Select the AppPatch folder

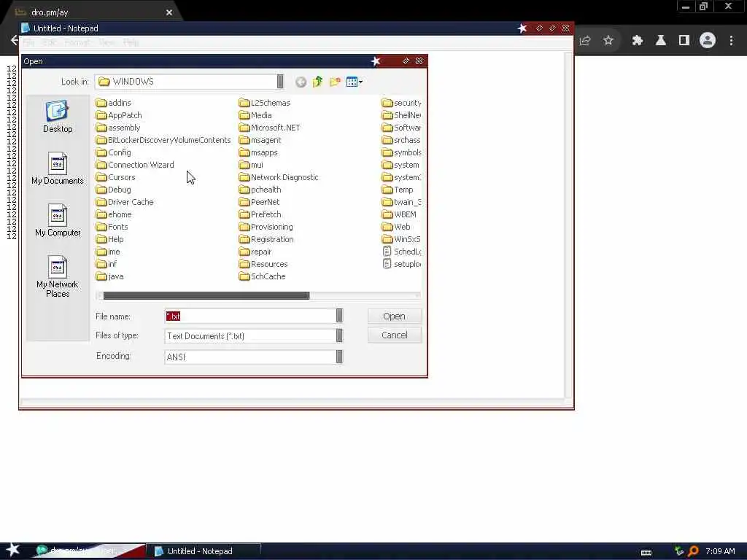pos(119,115)
